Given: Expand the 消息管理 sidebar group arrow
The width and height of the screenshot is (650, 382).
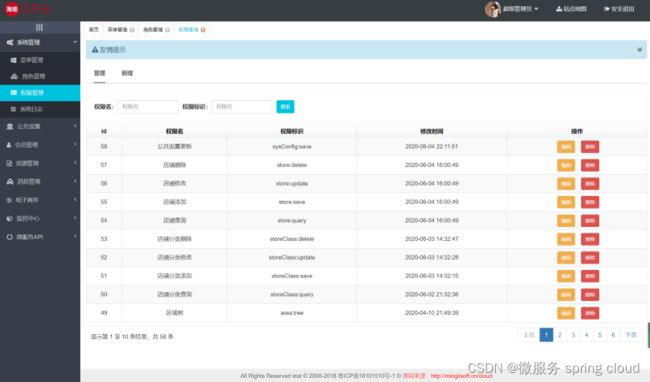Looking at the screenshot, I should point(75,181).
